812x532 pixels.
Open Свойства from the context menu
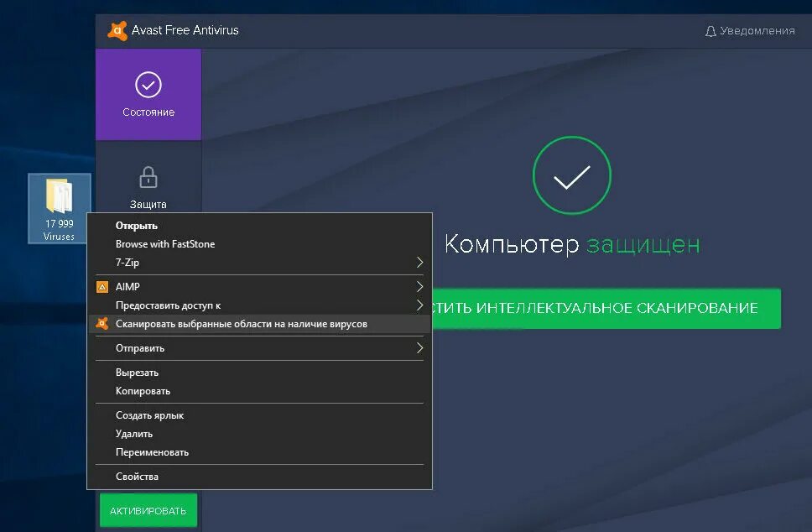coord(259,477)
